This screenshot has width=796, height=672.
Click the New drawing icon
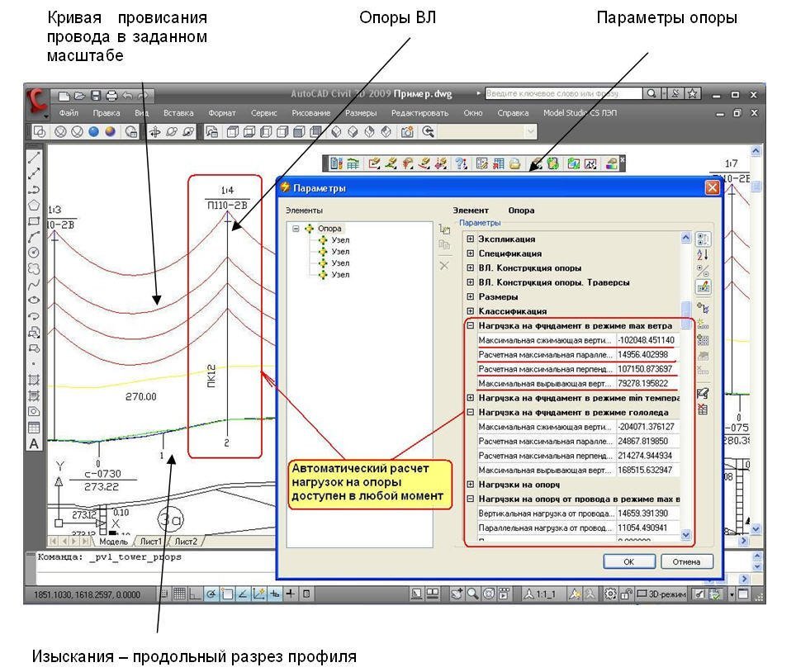(64, 96)
